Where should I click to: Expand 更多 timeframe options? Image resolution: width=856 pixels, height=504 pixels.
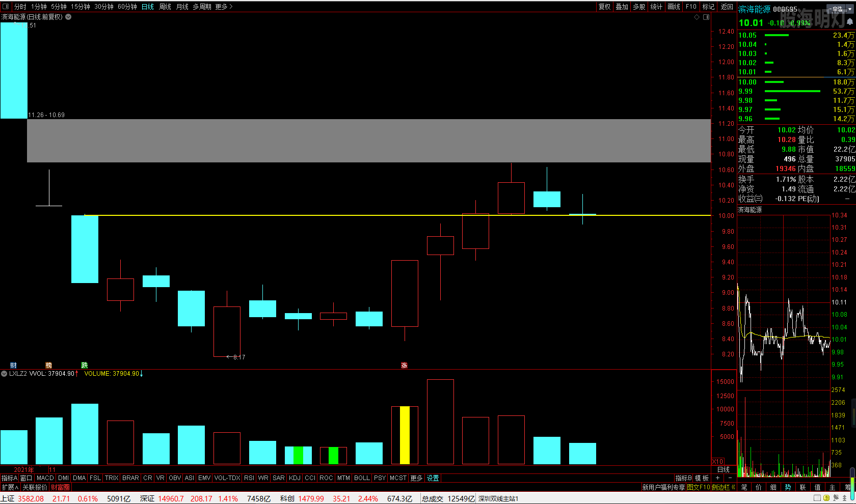click(224, 7)
